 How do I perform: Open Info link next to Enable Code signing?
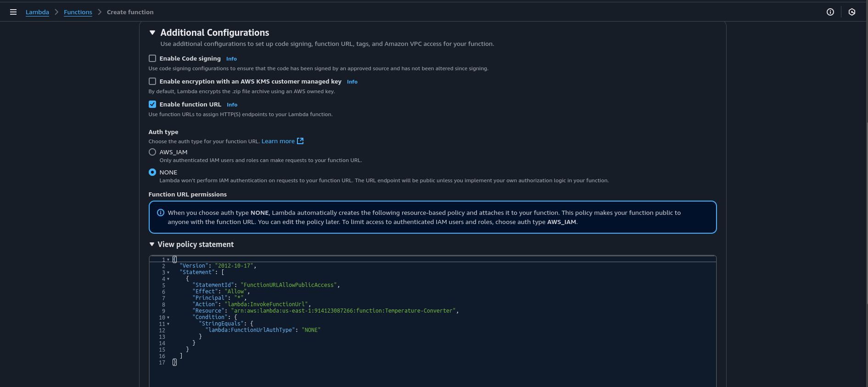click(x=231, y=59)
